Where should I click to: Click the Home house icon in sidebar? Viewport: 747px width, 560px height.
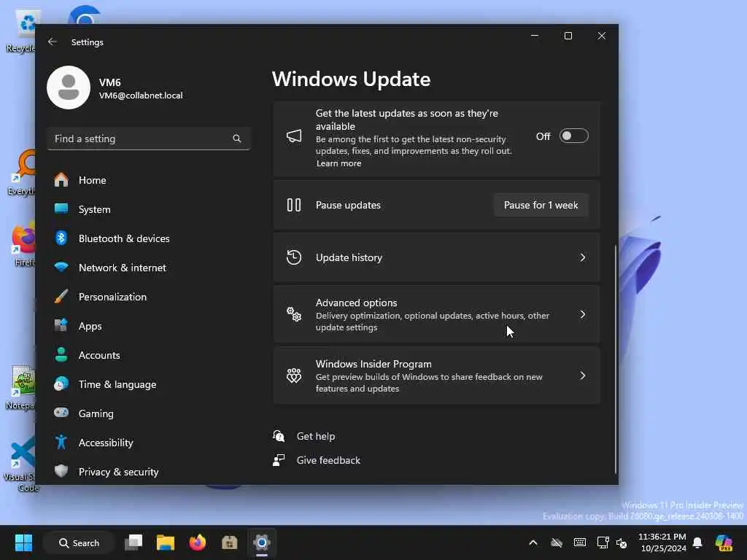pos(61,180)
